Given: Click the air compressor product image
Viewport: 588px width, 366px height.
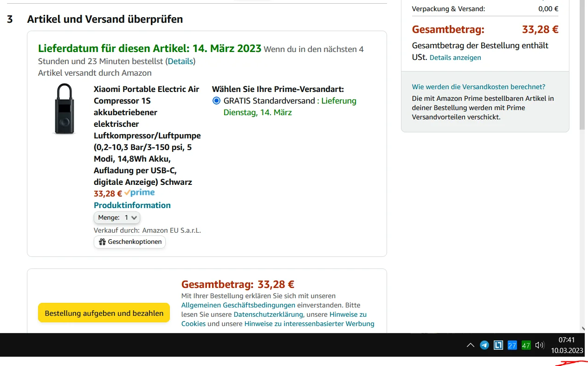Looking at the screenshot, I should (x=65, y=109).
